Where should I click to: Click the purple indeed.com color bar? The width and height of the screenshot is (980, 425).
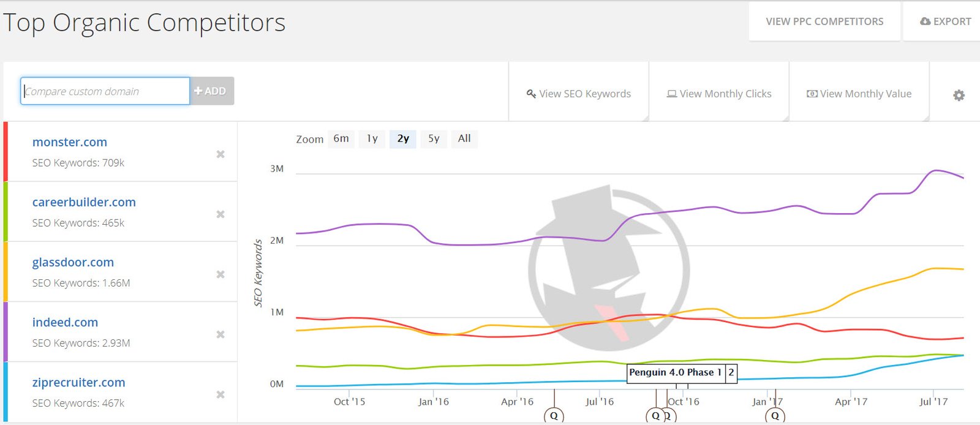[x=6, y=331]
